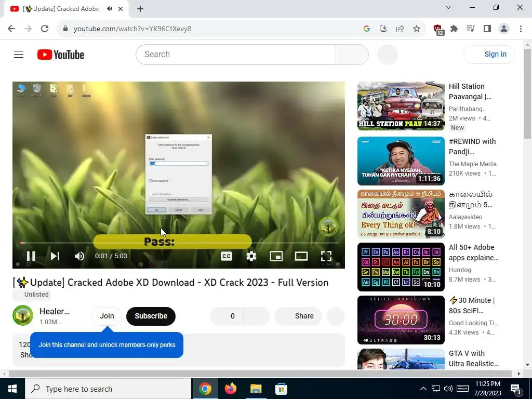Open the media controls icon in toolbar

point(471,29)
